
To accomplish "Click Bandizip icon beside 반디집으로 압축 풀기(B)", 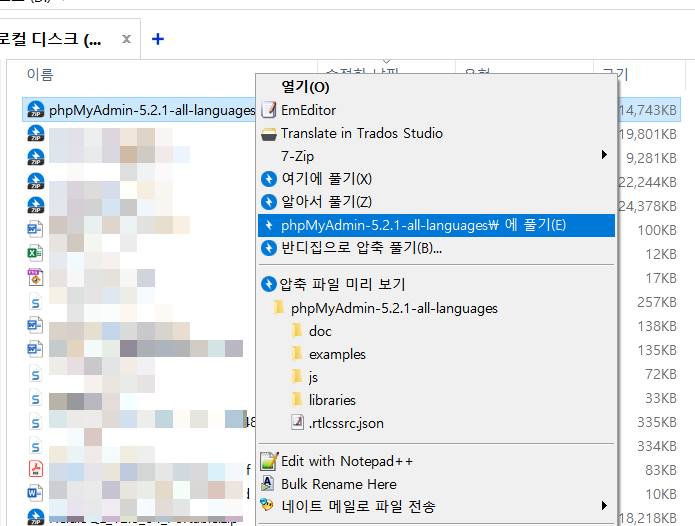I will coord(269,248).
